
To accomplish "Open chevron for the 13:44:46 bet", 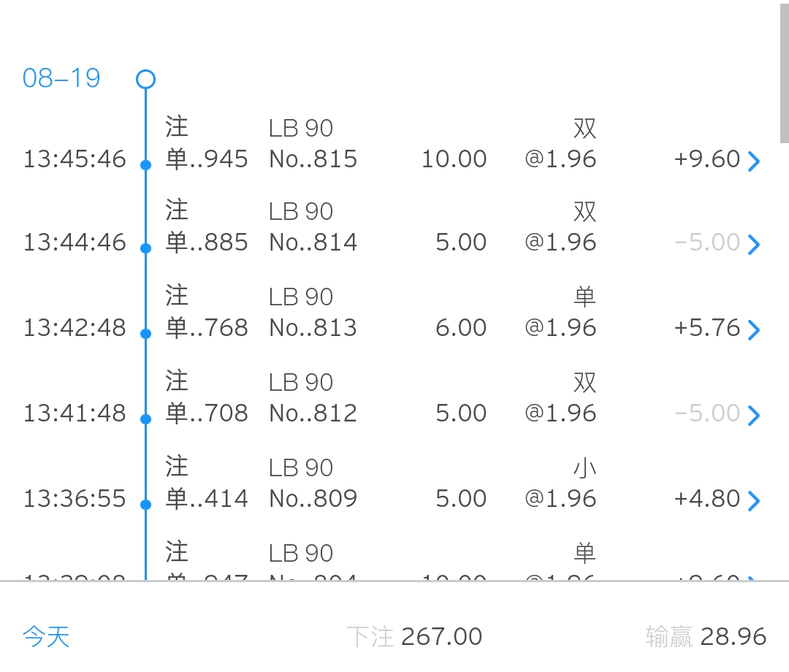I will 754,244.
